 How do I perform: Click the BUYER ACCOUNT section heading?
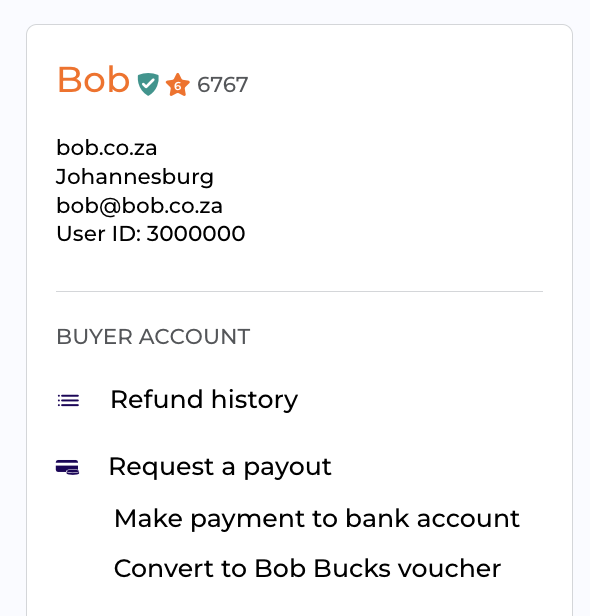[153, 337]
